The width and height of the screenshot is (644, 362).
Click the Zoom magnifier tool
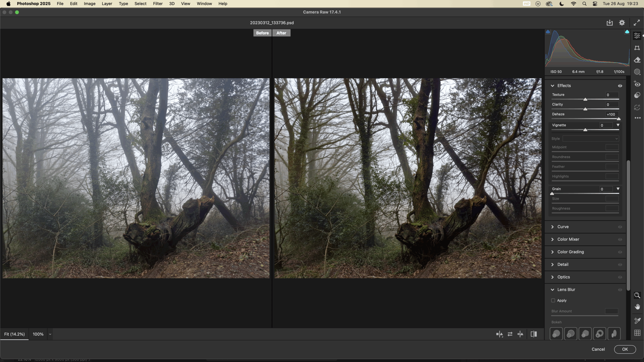637,295
